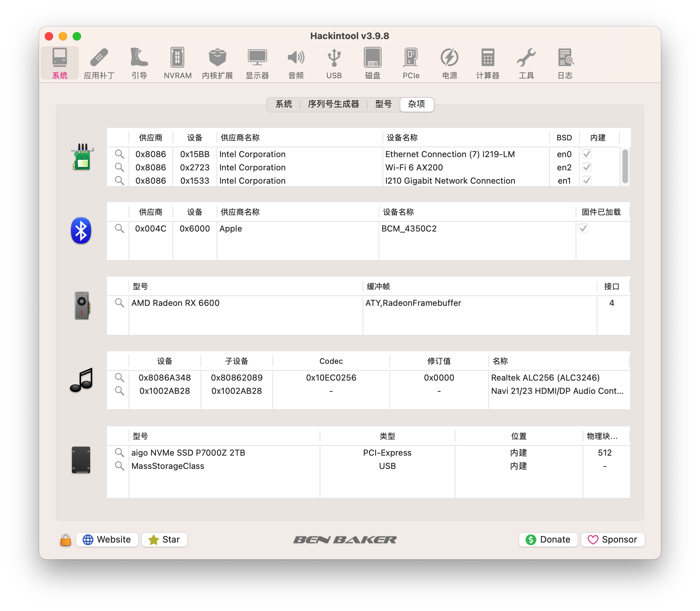The width and height of the screenshot is (700, 611).
Task: Click the orange lock icon
Action: pos(65,539)
